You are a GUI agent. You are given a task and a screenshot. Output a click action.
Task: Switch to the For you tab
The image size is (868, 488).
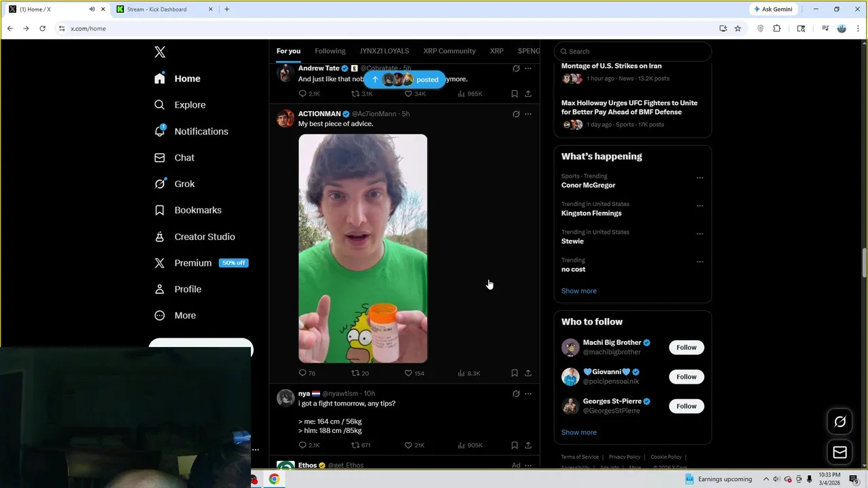288,51
